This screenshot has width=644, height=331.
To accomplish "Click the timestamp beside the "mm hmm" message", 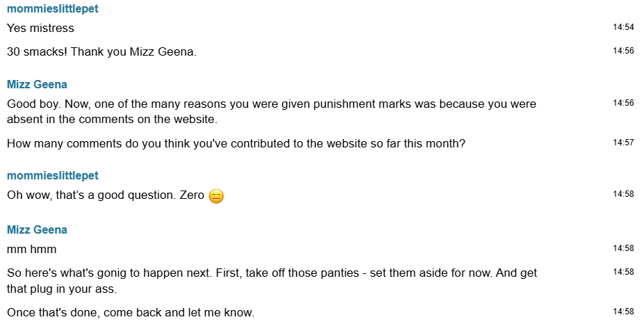I will [x=623, y=248].
